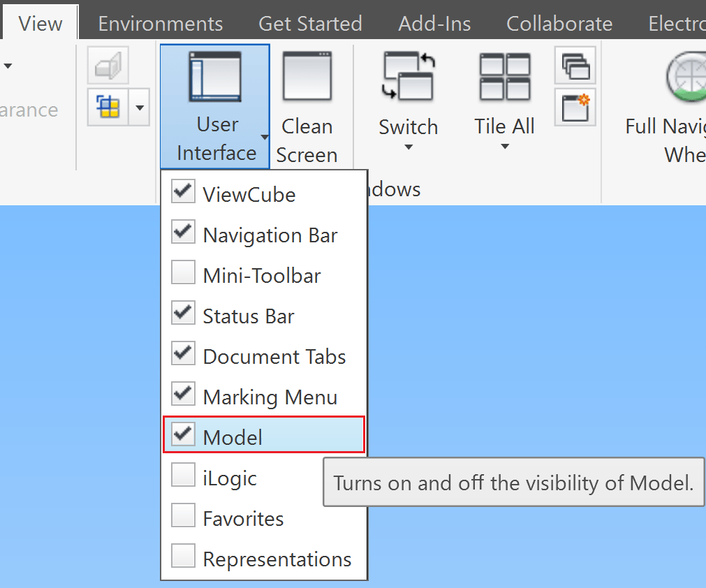
Task: Click the Windows panel title
Action: pyautogui.click(x=395, y=189)
